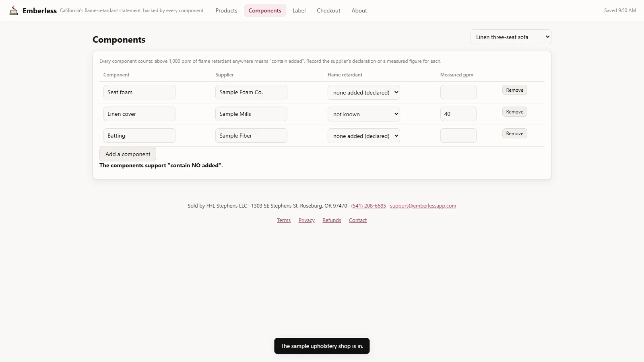Click the Sample Fiber supplier field
Screen dimensions: 644x362
coord(251,136)
